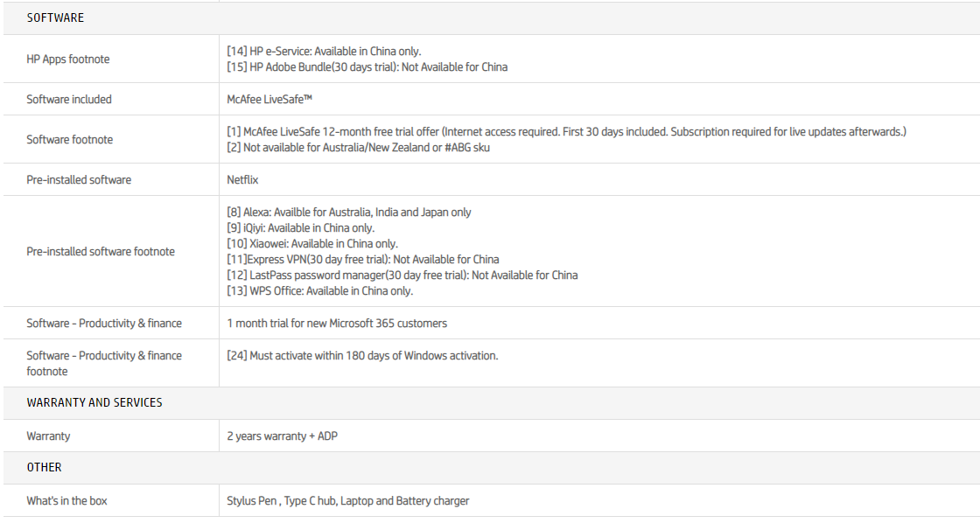Click the Alexa availability footnote
Viewport: 980px width, 523px height.
(x=349, y=213)
